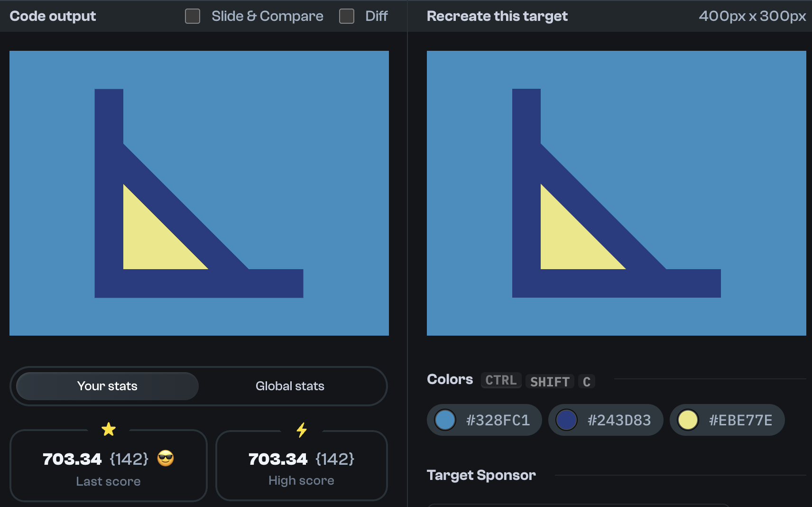Click the CTRL key hint next to Colors

(x=501, y=380)
